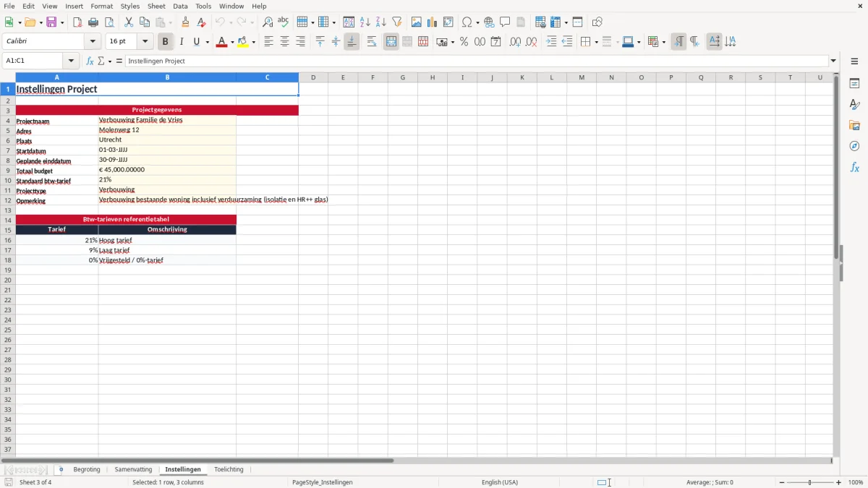
Task: Insert a hyperlink
Action: click(x=489, y=22)
